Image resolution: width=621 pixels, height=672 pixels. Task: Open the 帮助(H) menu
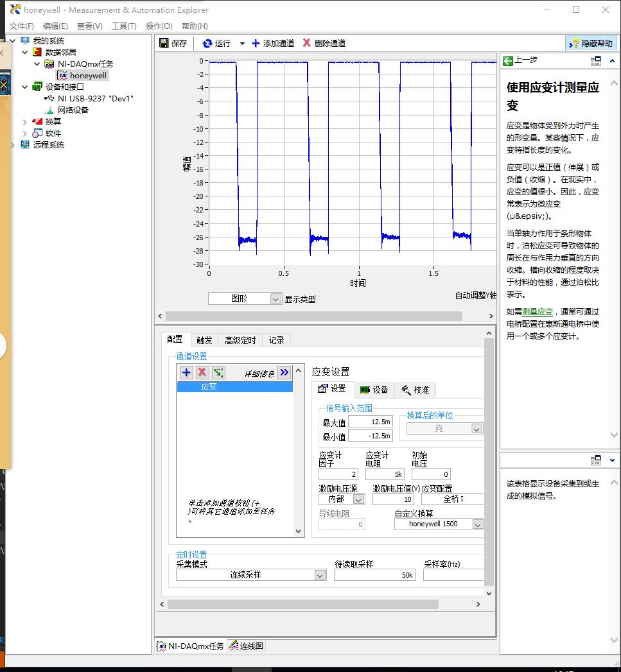195,26
